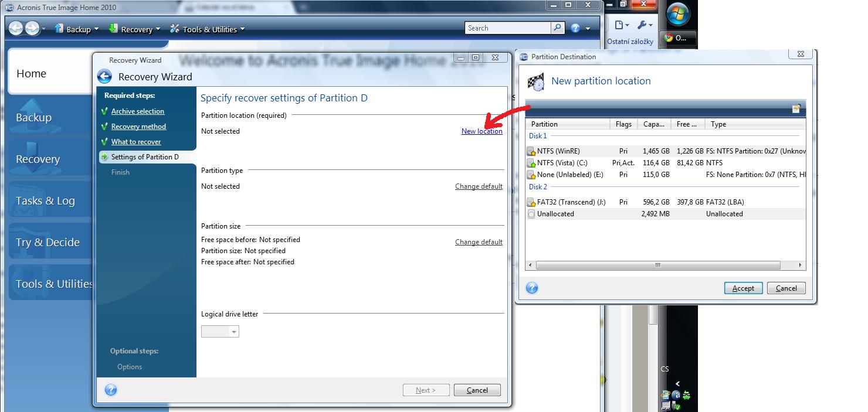Click the 81,42 GB free space value
Screen dimensions: 868x412
(x=690, y=163)
